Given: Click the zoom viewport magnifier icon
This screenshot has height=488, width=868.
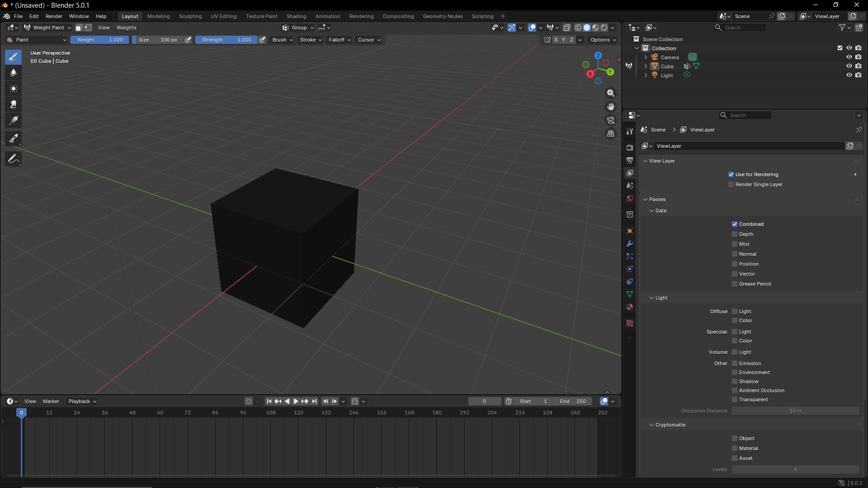Looking at the screenshot, I should click(611, 93).
